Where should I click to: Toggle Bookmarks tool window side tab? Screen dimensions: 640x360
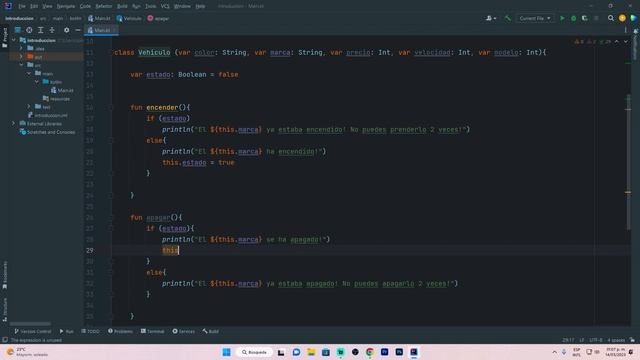point(4,276)
